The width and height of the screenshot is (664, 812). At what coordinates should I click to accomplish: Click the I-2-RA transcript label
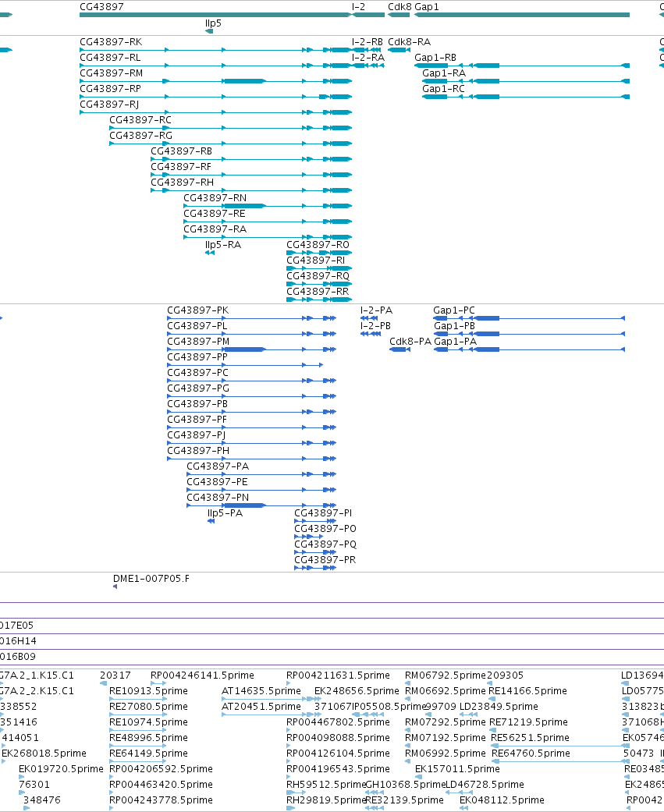[x=368, y=58]
